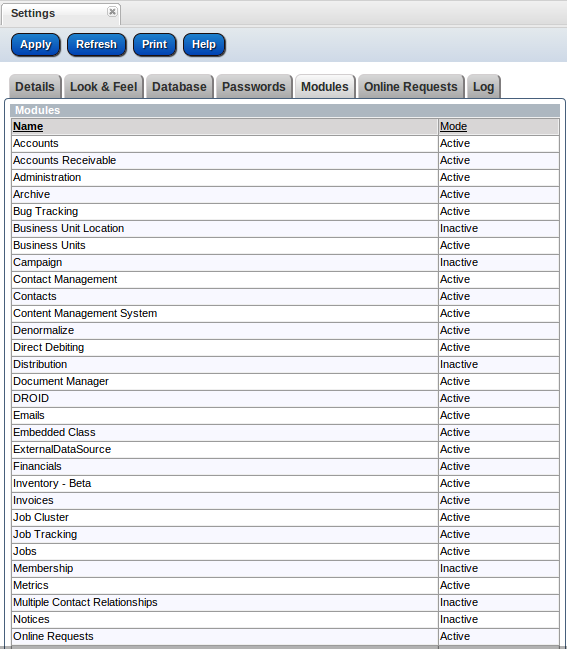View the Log tab

pyautogui.click(x=483, y=87)
